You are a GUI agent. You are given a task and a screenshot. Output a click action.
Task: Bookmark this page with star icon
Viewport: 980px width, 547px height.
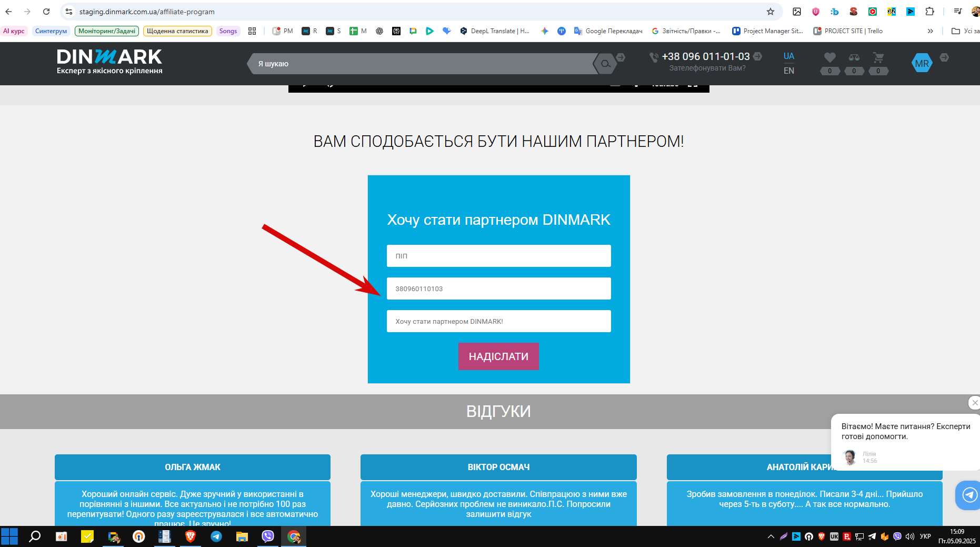tap(771, 12)
